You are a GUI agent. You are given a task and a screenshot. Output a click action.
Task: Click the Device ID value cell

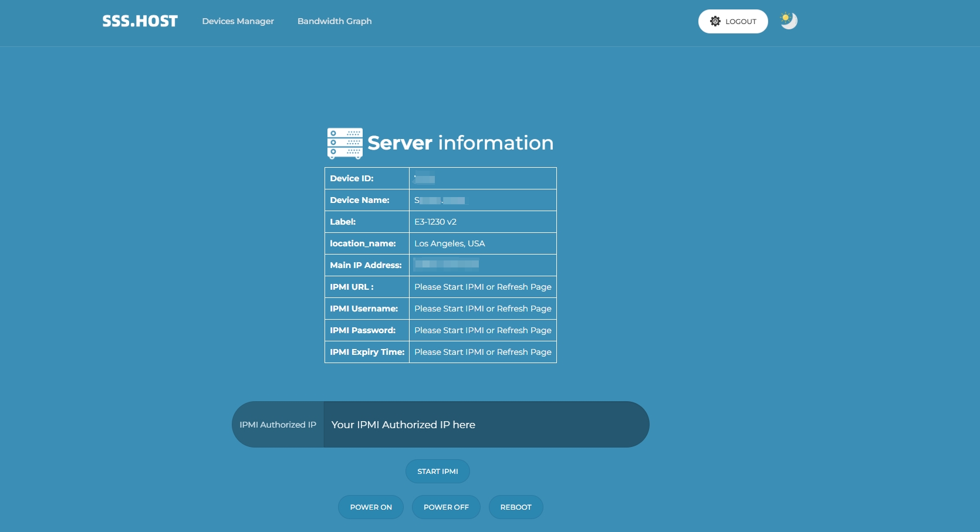click(483, 178)
